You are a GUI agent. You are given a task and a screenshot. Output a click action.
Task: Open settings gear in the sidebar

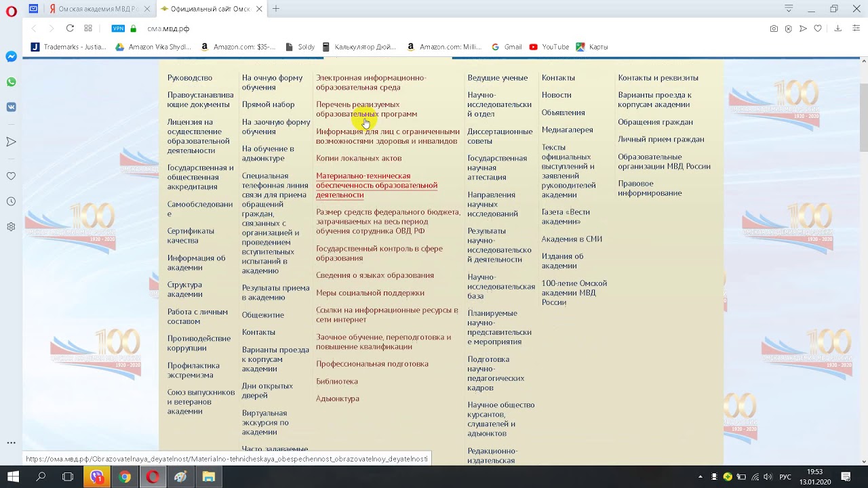(11, 226)
